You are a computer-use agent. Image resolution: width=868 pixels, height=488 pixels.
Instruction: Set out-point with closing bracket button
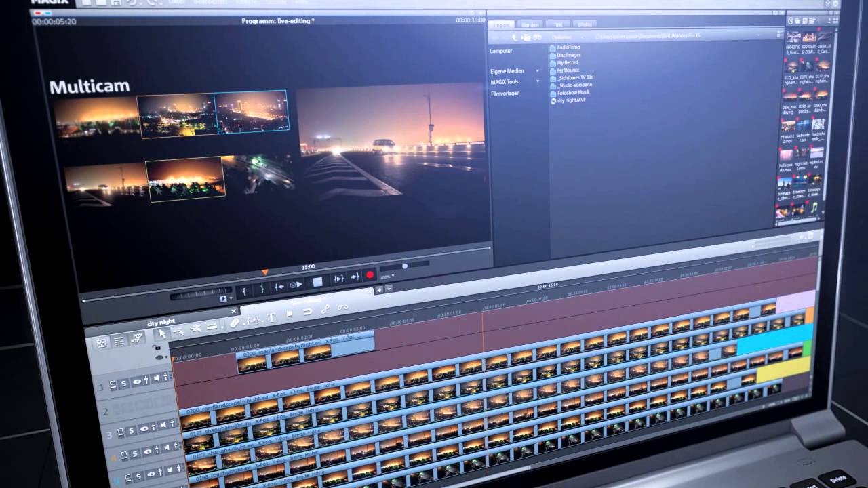pyautogui.click(x=262, y=289)
